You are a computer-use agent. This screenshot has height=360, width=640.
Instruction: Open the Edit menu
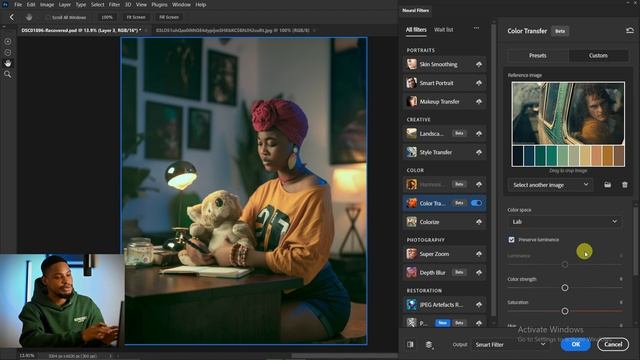pyautogui.click(x=31, y=4)
